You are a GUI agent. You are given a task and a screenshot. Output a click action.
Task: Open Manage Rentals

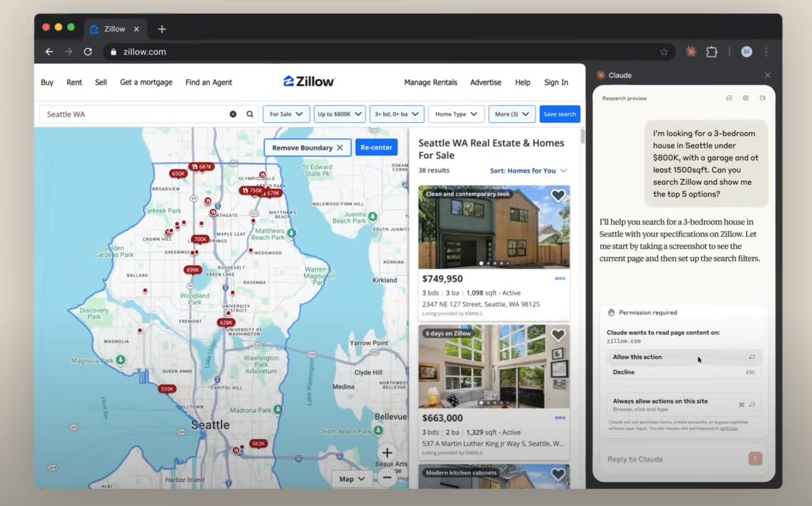(430, 82)
